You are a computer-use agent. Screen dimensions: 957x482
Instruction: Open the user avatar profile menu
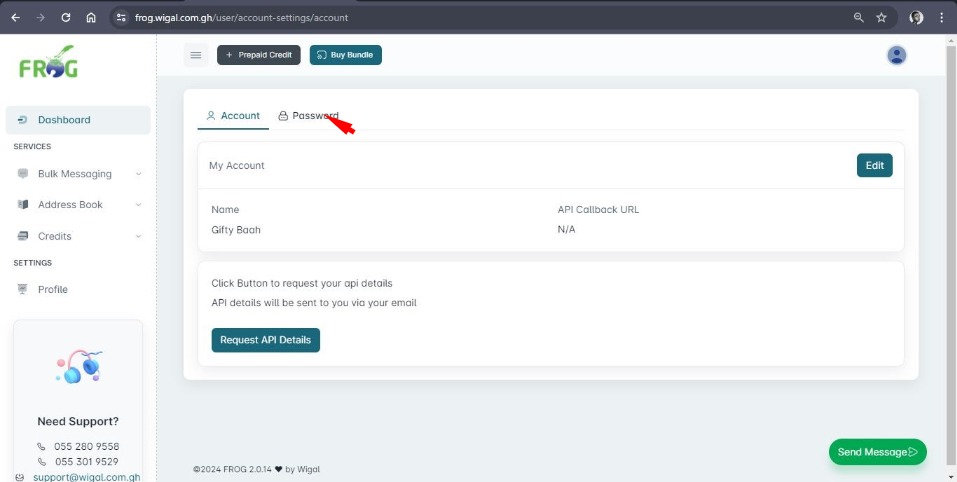point(896,55)
